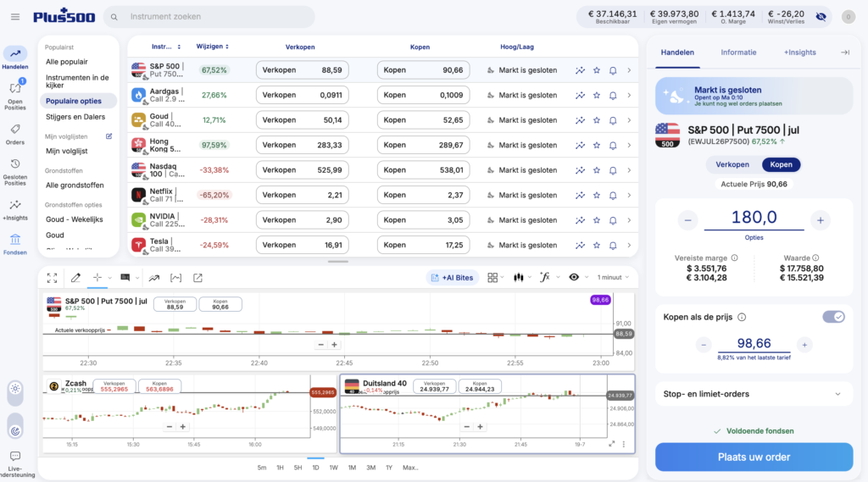
Task: Select the pencil drawing tool
Action: tap(75, 278)
